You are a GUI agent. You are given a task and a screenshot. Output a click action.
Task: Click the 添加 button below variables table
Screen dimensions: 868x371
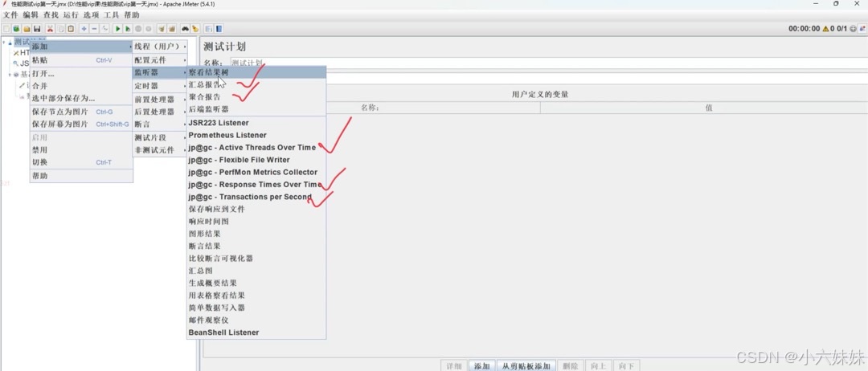pos(481,366)
